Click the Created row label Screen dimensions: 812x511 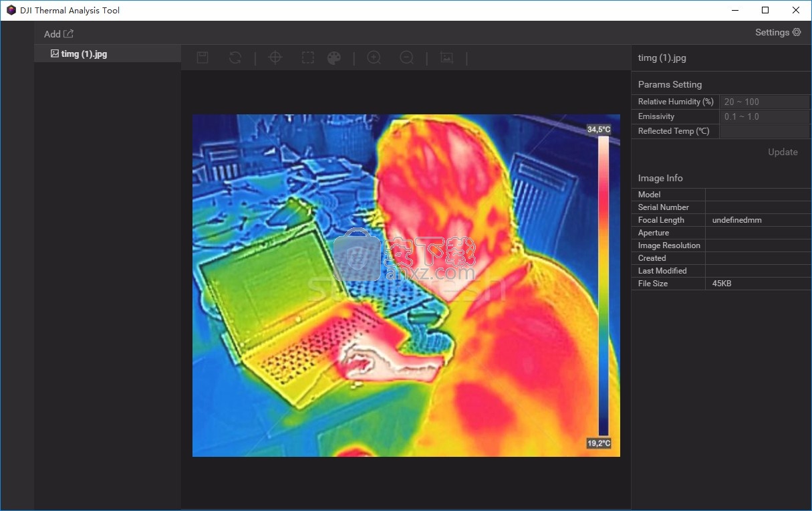pos(652,258)
